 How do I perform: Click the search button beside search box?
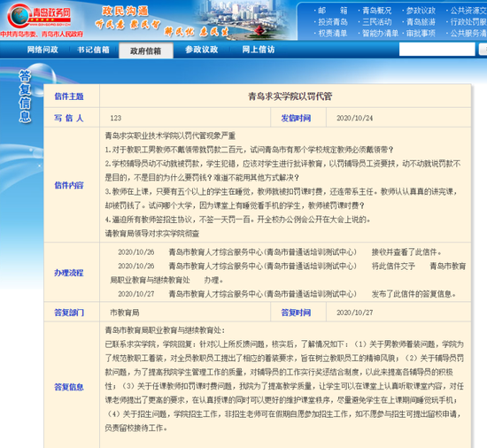tap(483, 50)
